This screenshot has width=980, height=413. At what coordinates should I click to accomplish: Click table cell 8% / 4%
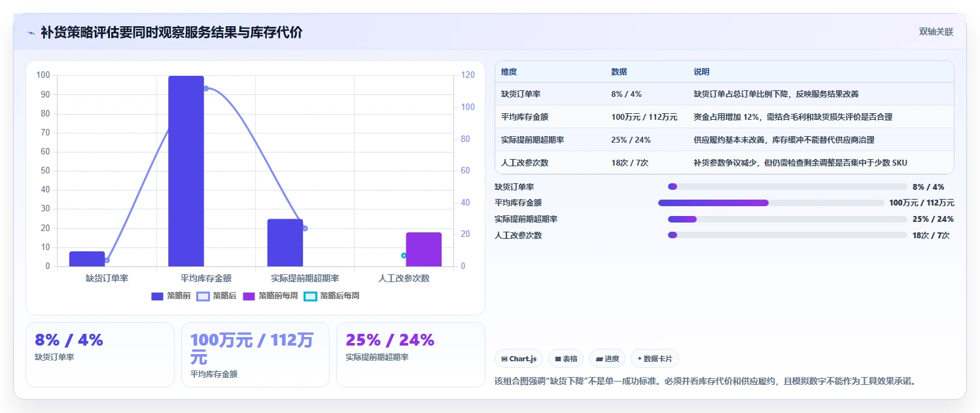click(x=626, y=94)
